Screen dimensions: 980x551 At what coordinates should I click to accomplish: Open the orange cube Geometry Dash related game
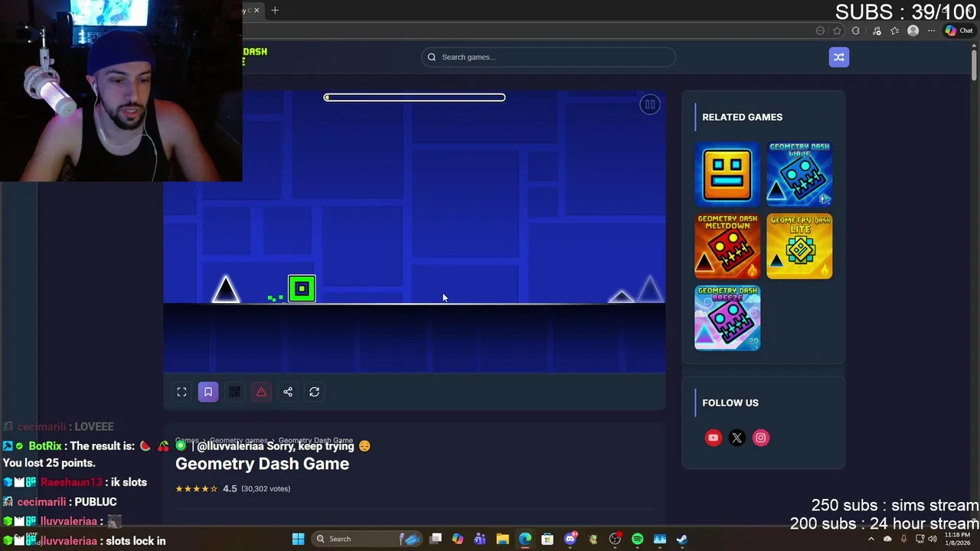coord(727,174)
